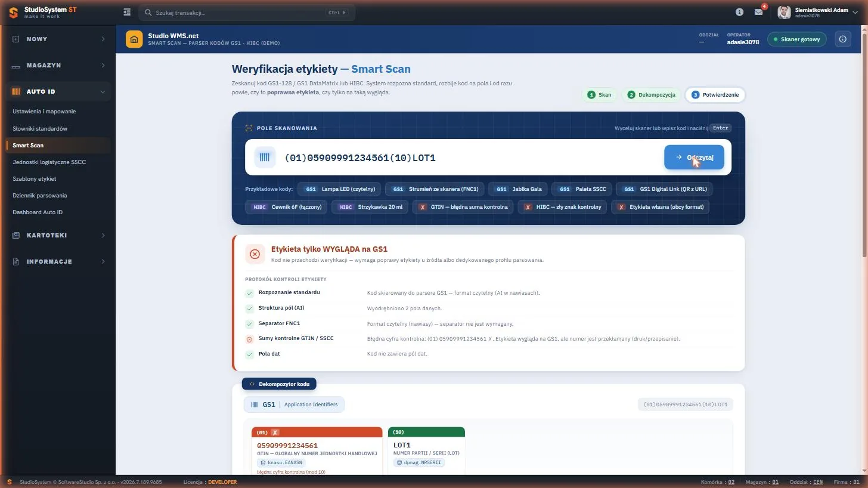Load sample HIBC — zły znak kontrolny
Viewport: 868px width, 488px height.
(x=562, y=207)
